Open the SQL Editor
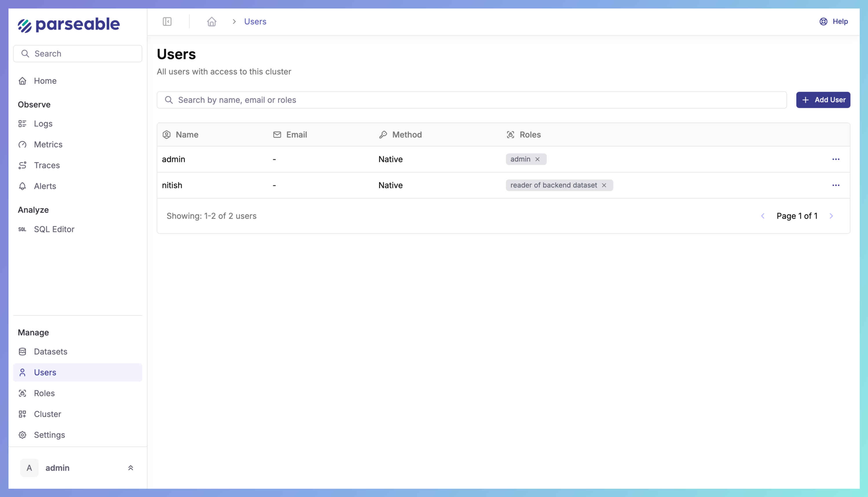868x497 pixels. pos(54,229)
